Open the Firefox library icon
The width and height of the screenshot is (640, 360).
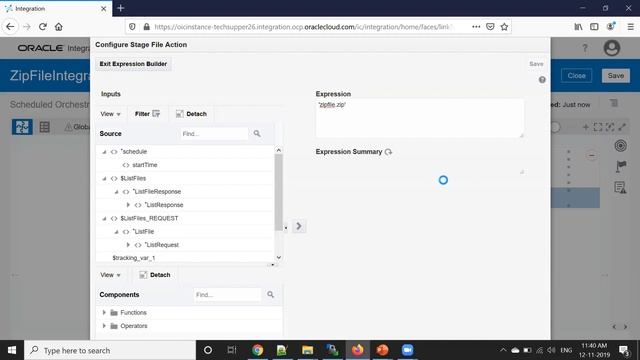tap(578, 27)
